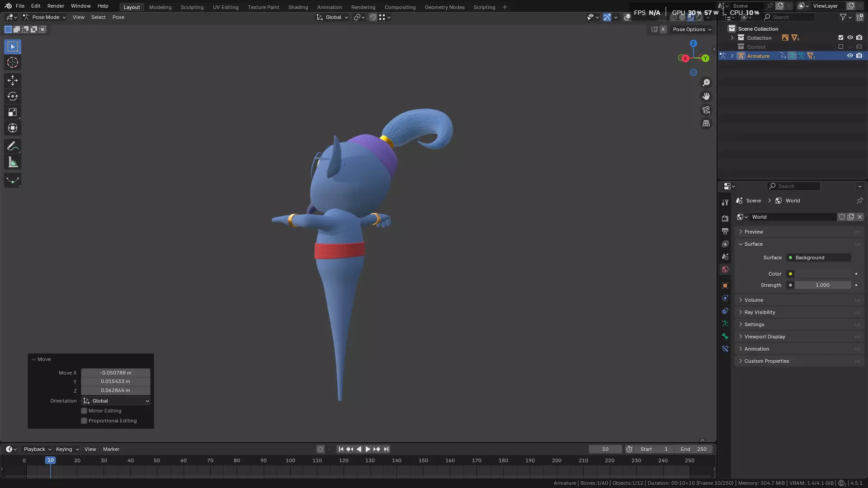Select the Breakdowner pose tool

pos(13,180)
